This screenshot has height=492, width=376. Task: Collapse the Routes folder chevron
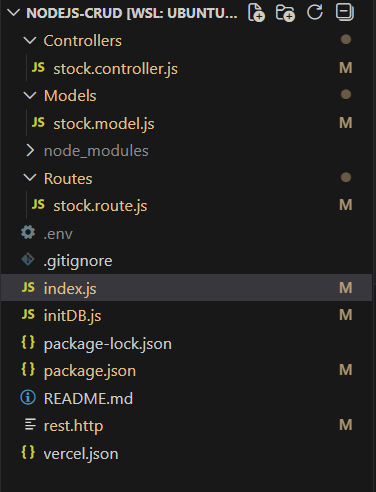pyautogui.click(x=30, y=178)
